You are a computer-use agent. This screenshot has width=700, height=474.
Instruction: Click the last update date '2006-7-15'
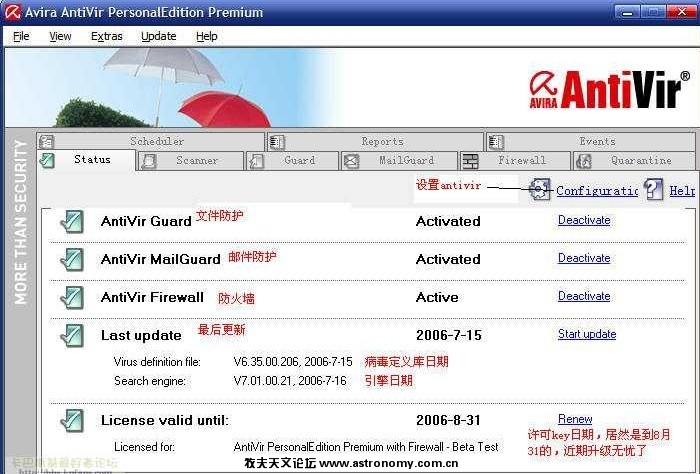coord(449,335)
